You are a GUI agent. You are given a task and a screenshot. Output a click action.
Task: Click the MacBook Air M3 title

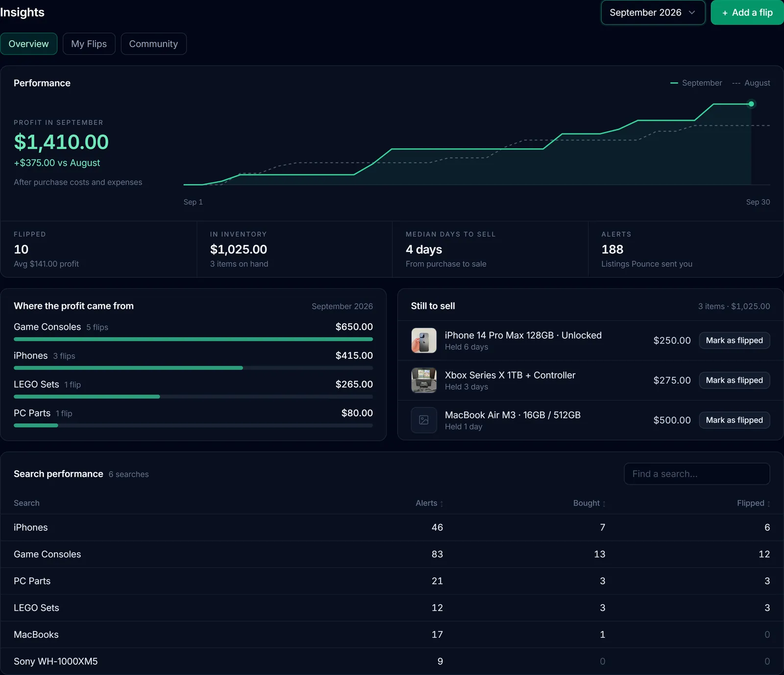point(513,415)
